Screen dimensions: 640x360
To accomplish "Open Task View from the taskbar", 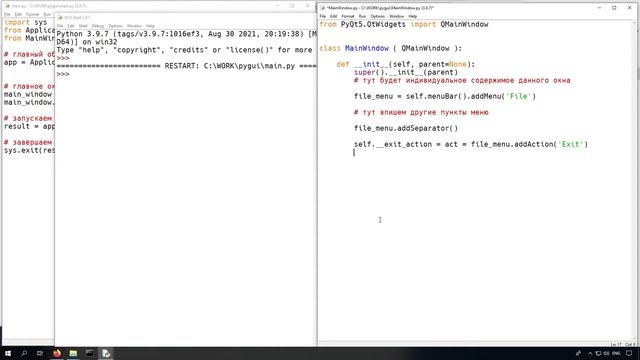I will (x=40, y=353).
